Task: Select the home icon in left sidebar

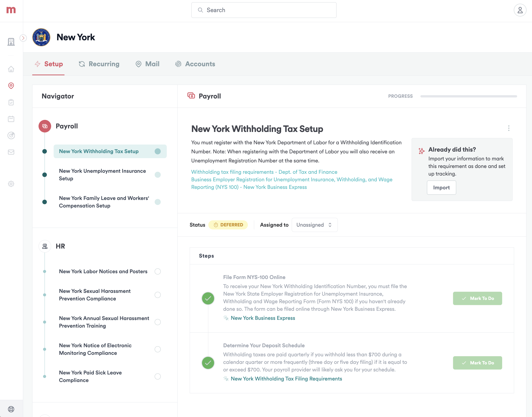Action: click(x=11, y=69)
